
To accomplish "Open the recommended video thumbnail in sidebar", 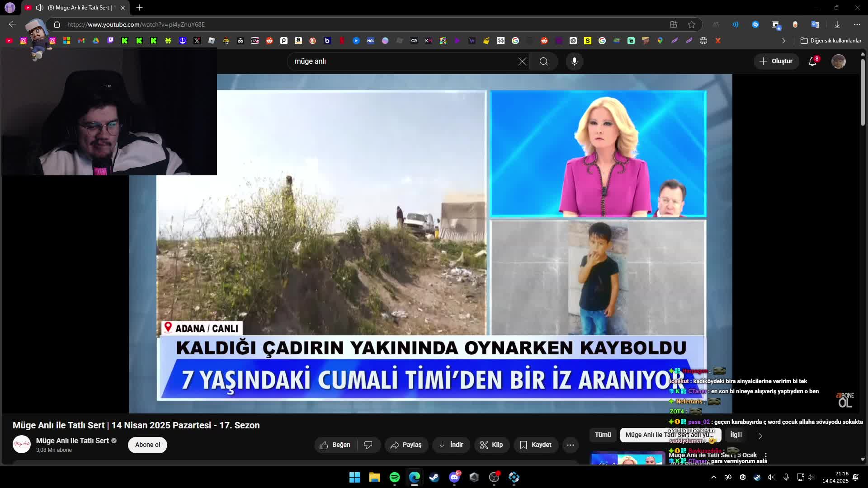I will point(627,458).
